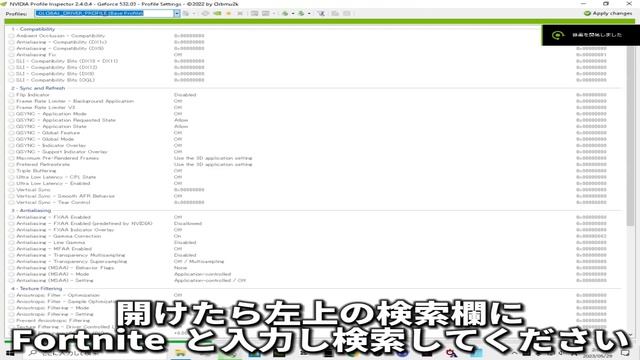640x360 pixels.
Task: Click the state icon beside Vertical Sync
Action: 12,190
